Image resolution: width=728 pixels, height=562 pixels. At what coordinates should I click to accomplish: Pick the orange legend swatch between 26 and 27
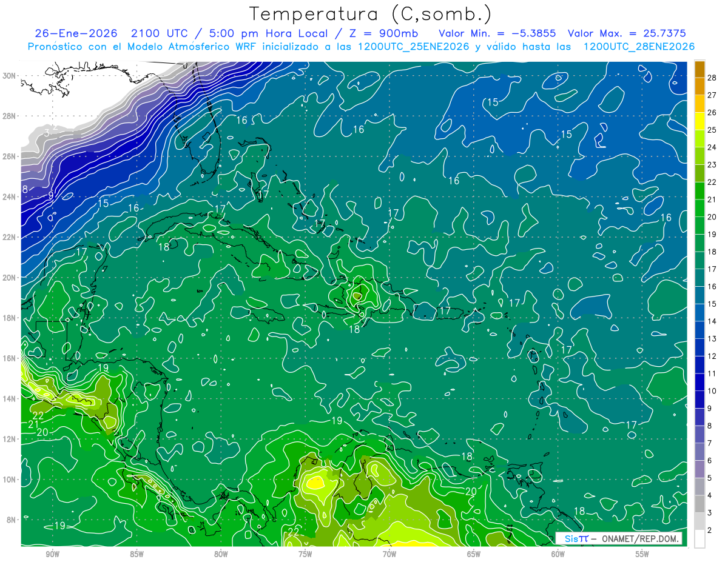pyautogui.click(x=699, y=103)
